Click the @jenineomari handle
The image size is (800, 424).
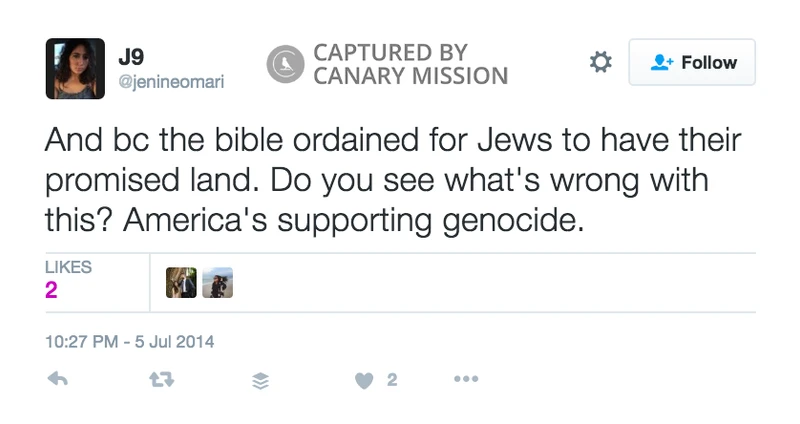(x=171, y=82)
